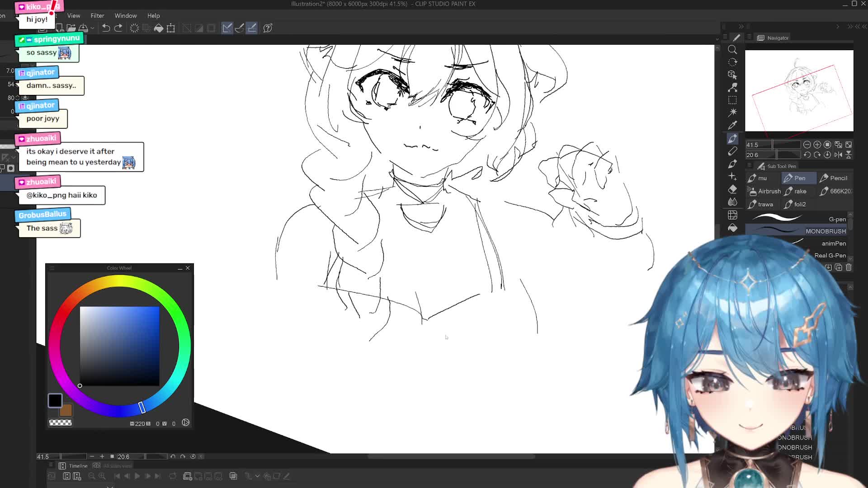Click the Clear loading-circle icon in command bar
Screen dimensions: 868x488
coord(134,28)
